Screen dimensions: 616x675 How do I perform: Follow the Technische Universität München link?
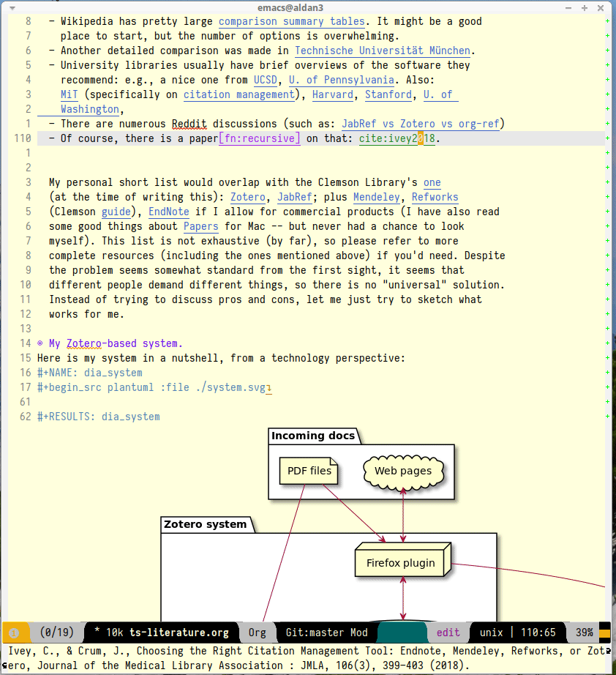pyautogui.click(x=383, y=51)
